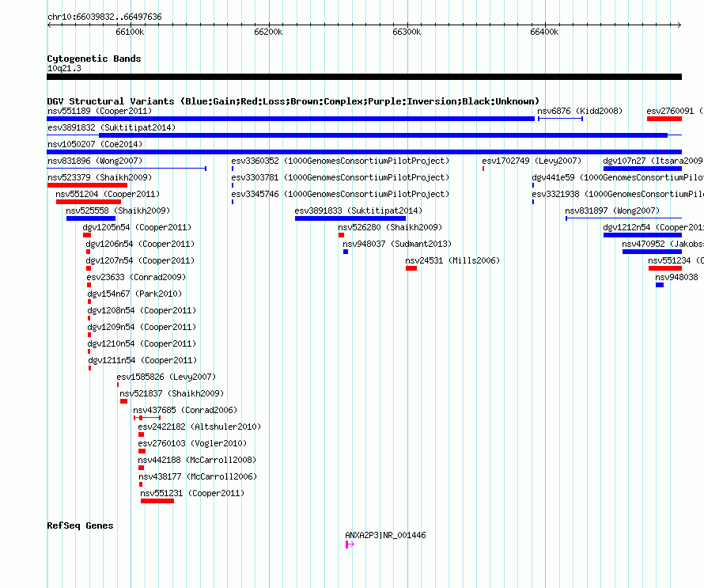This screenshot has width=704, height=588.
Task: Click the nsv551189 (Cooper2011) variant label
Action: [x=100, y=111]
